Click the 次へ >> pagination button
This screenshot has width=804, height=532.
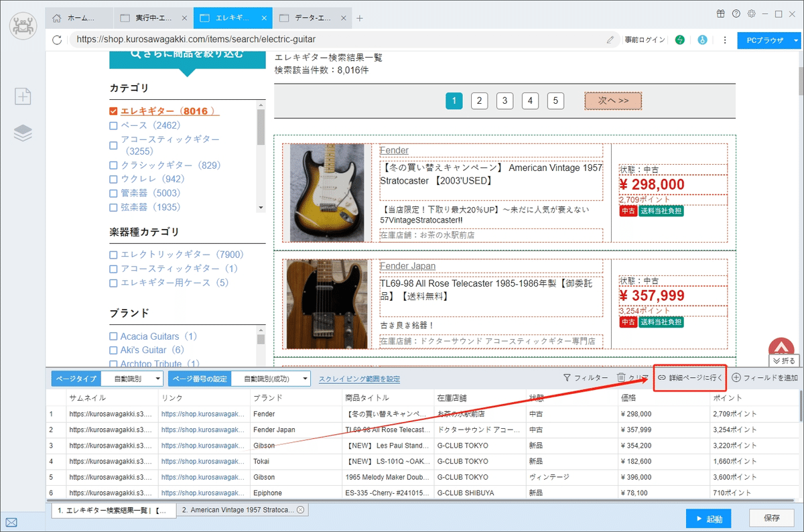coord(613,101)
